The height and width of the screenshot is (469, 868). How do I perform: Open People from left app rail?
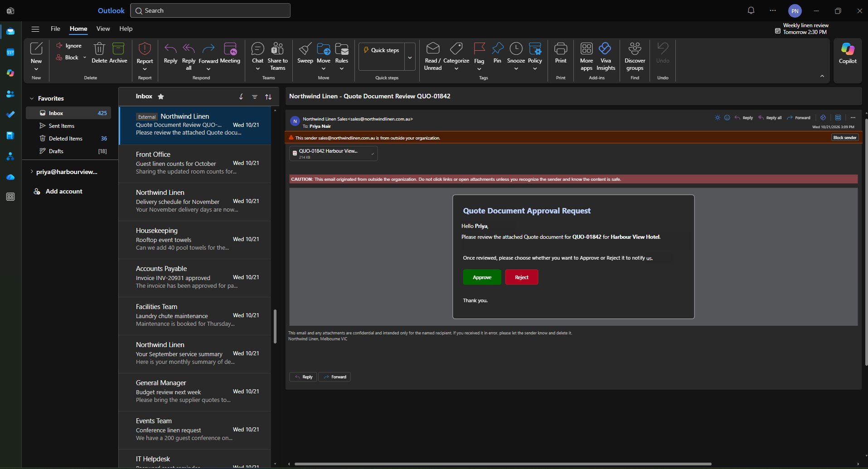(x=10, y=94)
